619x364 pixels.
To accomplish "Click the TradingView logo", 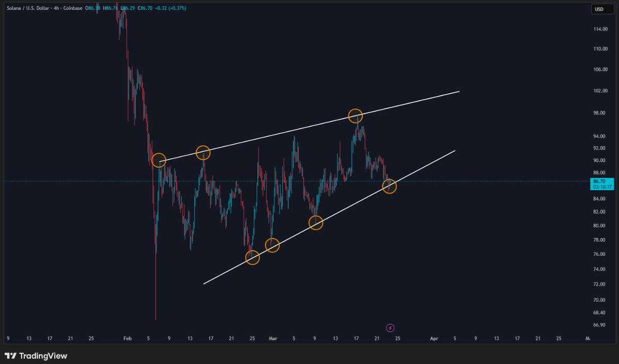I will [x=36, y=356].
